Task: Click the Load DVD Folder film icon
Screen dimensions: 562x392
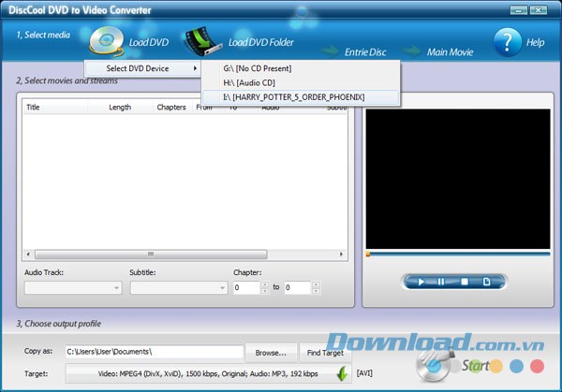Action: [202, 41]
